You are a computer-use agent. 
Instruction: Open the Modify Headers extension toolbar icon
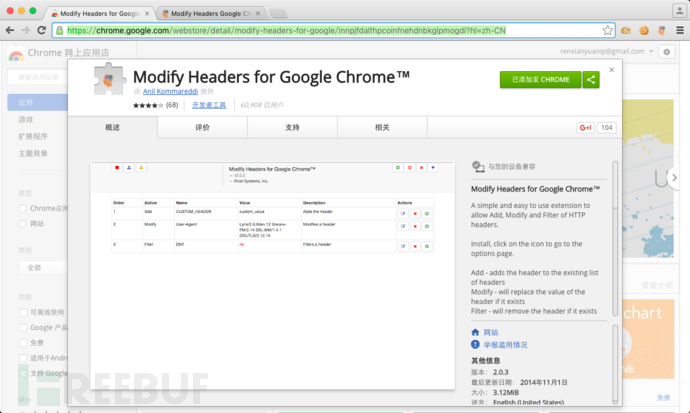[x=661, y=30]
